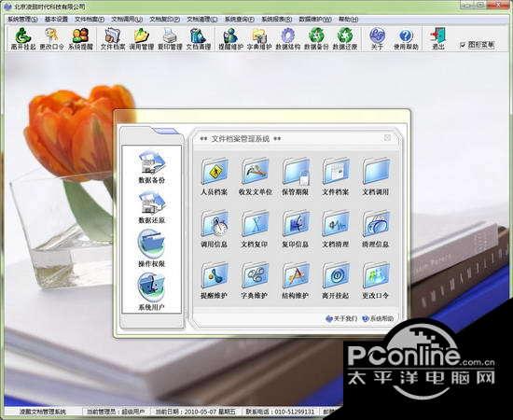The height and width of the screenshot is (420, 513).
Task: Click 离开挂起 icon in the top toolbar
Action: click(23, 38)
